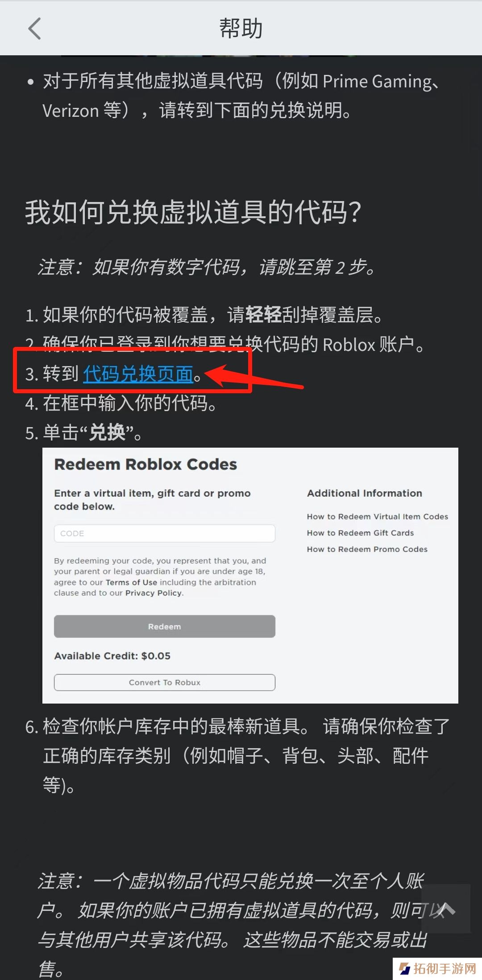Tap the Additional Information heading
The height and width of the screenshot is (980, 482).
pos(365,493)
